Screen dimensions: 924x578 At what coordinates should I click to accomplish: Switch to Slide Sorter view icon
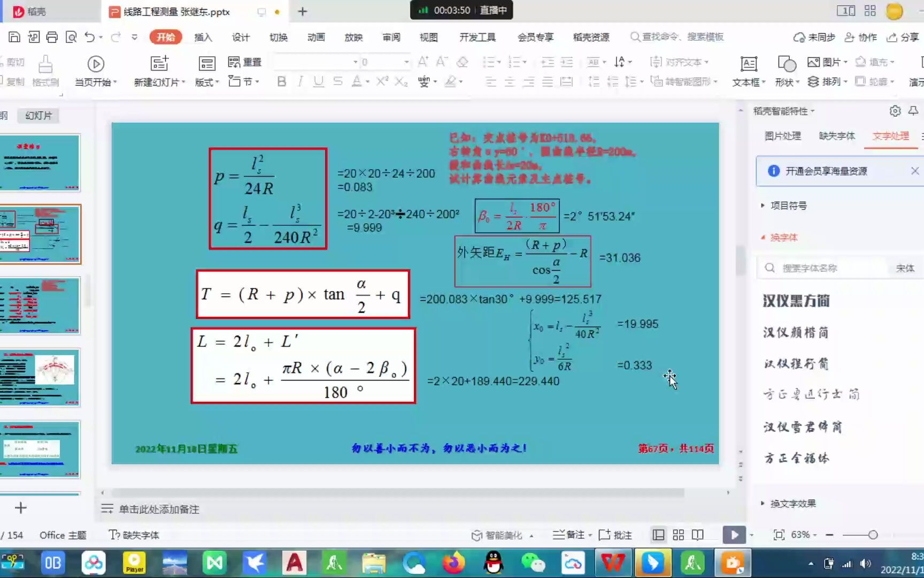pyautogui.click(x=679, y=535)
